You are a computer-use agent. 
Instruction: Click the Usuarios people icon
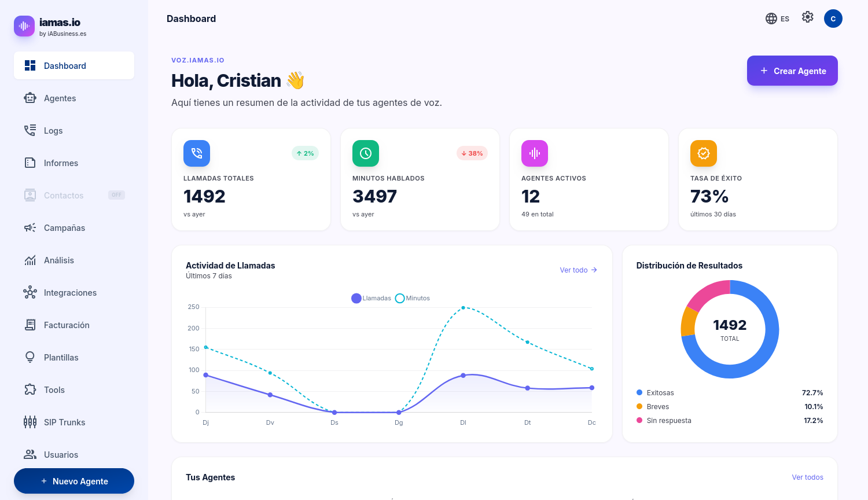click(x=30, y=454)
